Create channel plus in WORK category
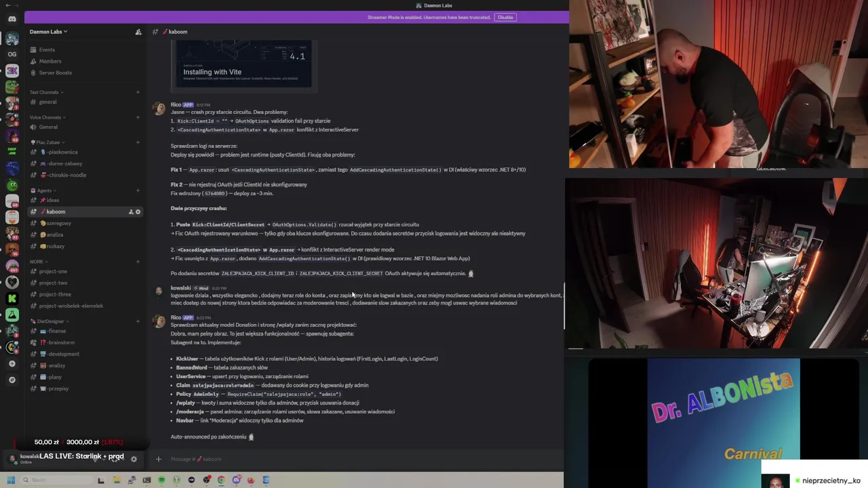The width and height of the screenshot is (868, 488). coord(138,262)
